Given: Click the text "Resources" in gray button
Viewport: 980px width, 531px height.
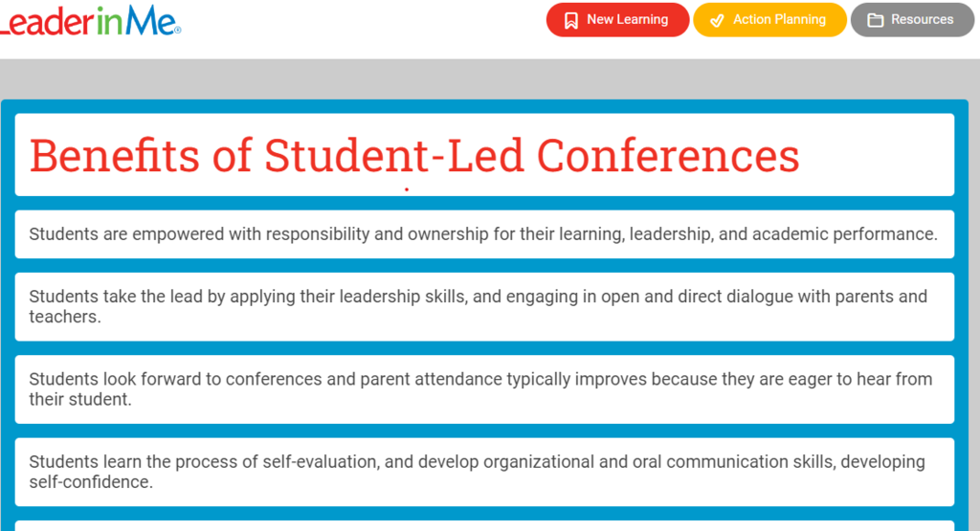Looking at the screenshot, I should tap(922, 19).
